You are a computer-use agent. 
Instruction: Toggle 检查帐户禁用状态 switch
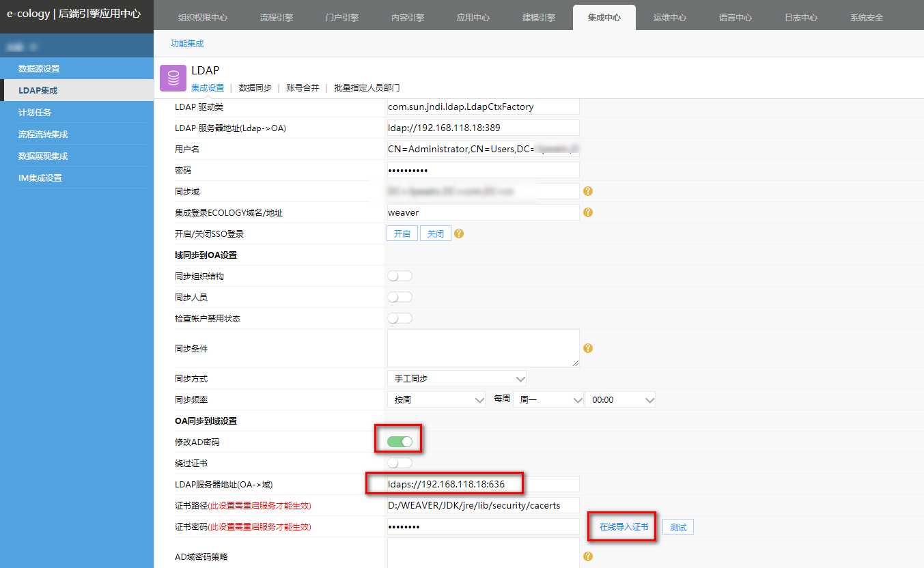pyautogui.click(x=400, y=318)
